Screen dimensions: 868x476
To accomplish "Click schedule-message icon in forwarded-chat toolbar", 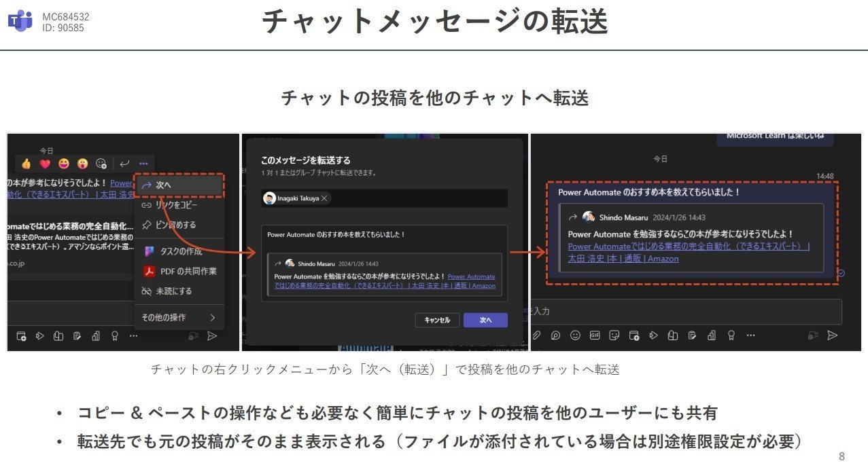I will 633,335.
